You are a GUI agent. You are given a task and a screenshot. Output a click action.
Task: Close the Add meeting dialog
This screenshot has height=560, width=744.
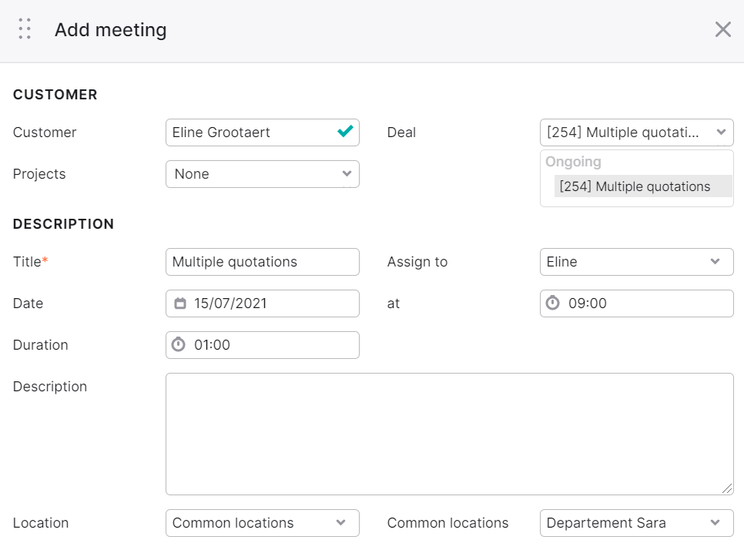tap(722, 29)
